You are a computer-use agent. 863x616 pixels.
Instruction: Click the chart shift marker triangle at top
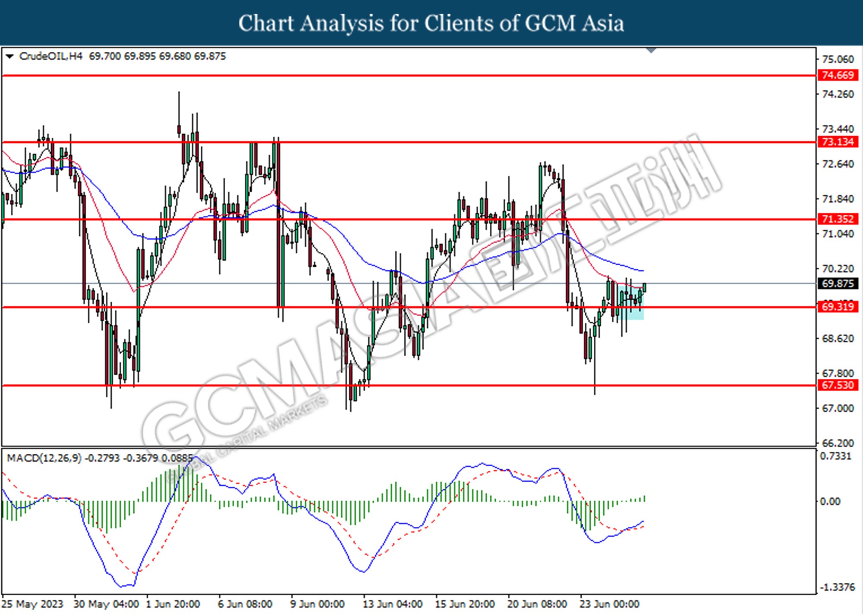click(651, 50)
